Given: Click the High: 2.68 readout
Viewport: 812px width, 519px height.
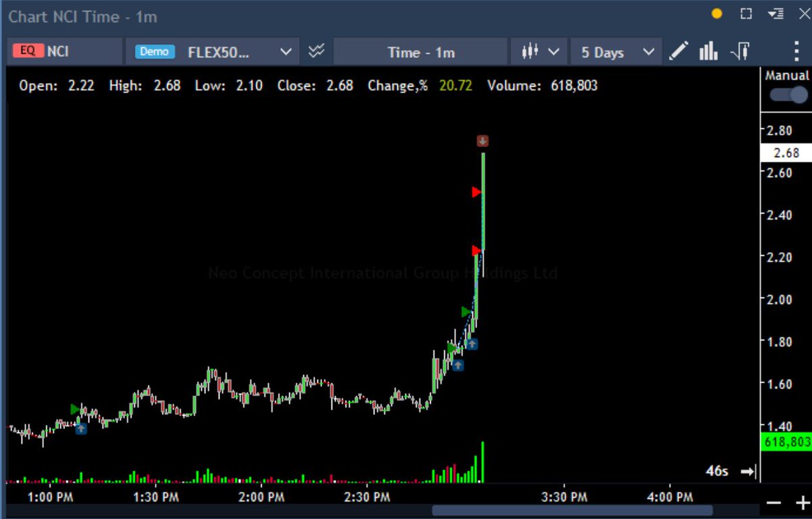Looking at the screenshot, I should tap(145, 86).
